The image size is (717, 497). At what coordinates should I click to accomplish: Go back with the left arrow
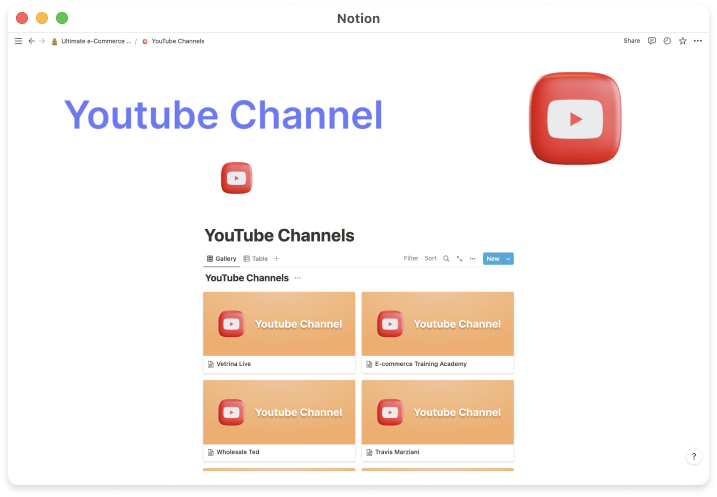[32, 41]
